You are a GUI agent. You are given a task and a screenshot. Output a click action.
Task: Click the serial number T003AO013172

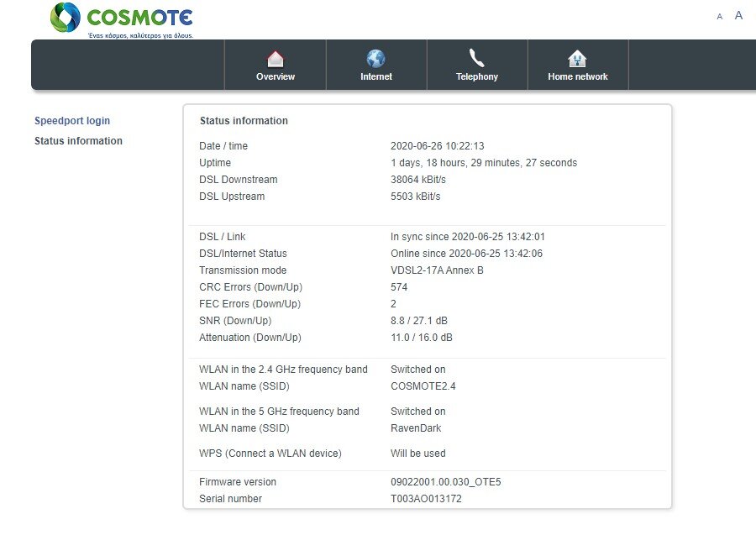[x=426, y=499]
